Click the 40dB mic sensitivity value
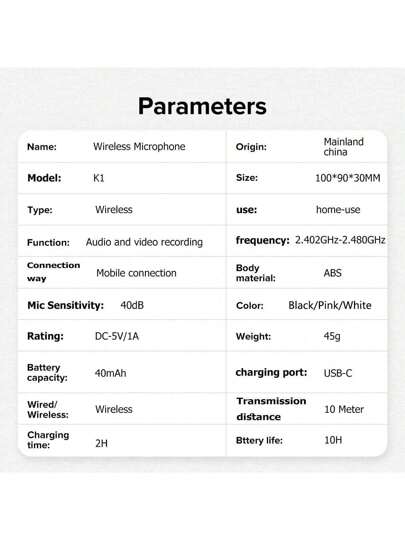This screenshot has height=540, width=405. click(132, 305)
